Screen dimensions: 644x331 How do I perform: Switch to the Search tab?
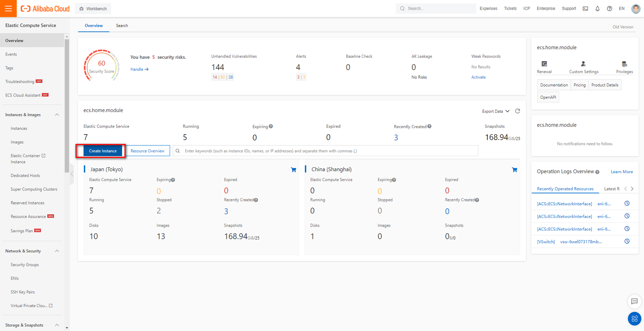(x=122, y=26)
